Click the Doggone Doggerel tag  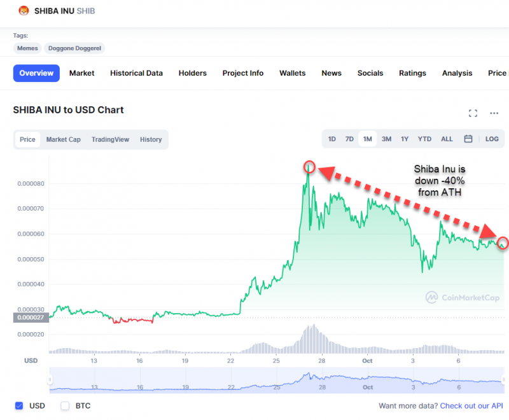[x=74, y=48]
